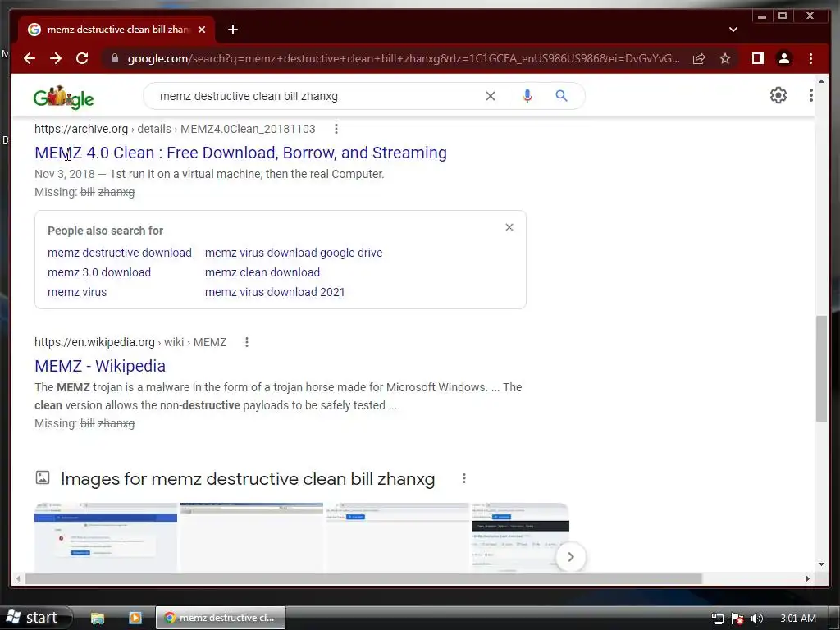Viewport: 840px width, 630px height.
Task: Select the memz destructive clean tab
Action: 116,30
